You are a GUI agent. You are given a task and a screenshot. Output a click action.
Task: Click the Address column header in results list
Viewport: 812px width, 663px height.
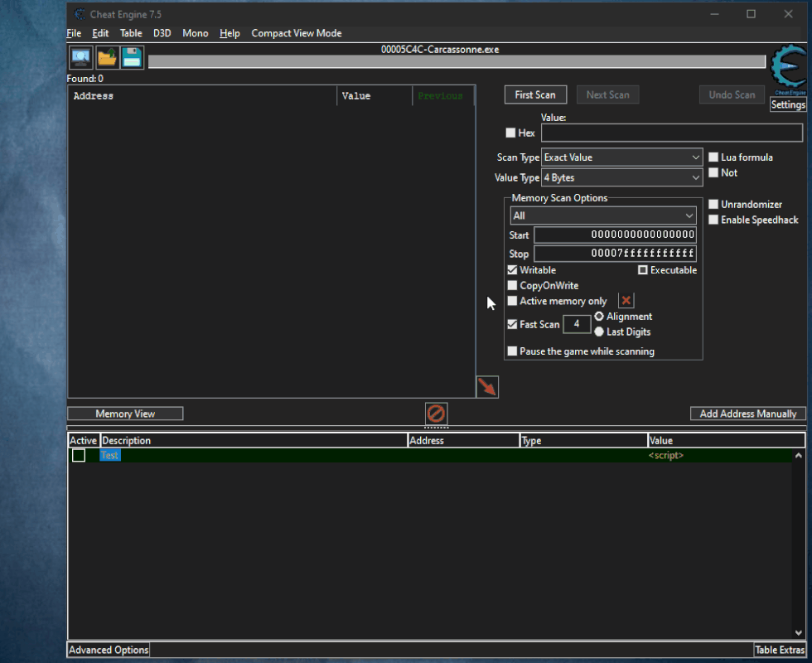[202, 96]
